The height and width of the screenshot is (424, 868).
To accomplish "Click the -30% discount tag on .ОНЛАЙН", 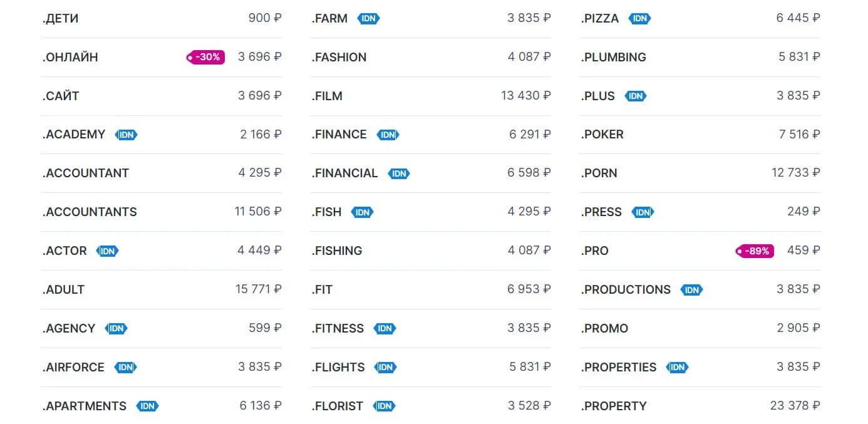I will [206, 57].
